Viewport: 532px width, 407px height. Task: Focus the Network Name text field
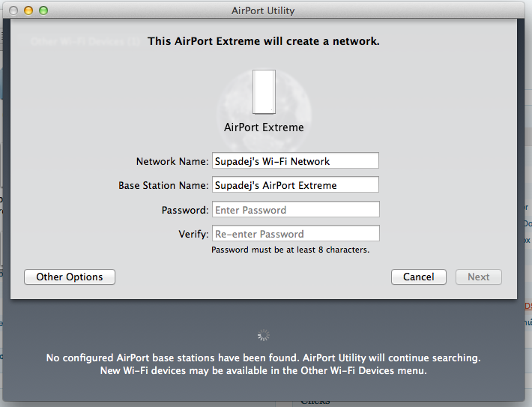(x=295, y=160)
